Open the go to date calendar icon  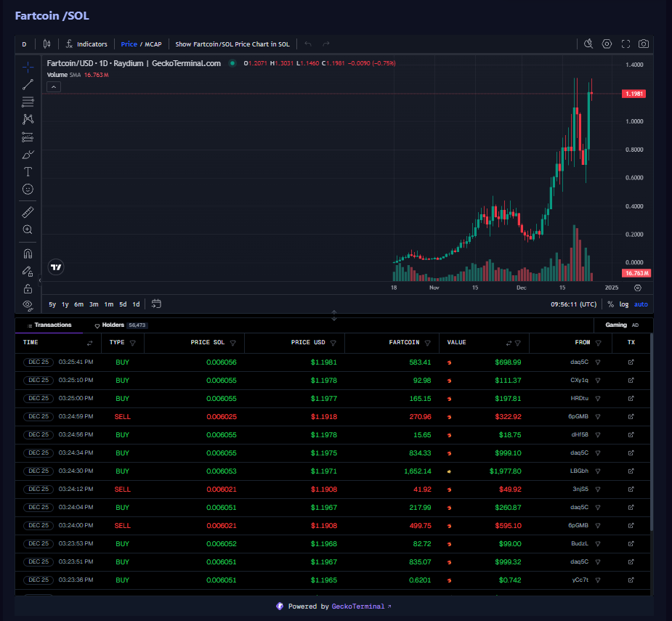(x=156, y=304)
